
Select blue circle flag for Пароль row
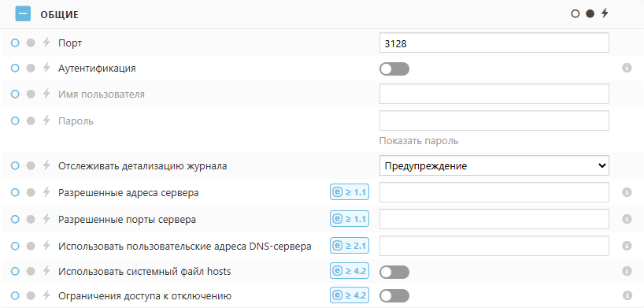tap(15, 121)
